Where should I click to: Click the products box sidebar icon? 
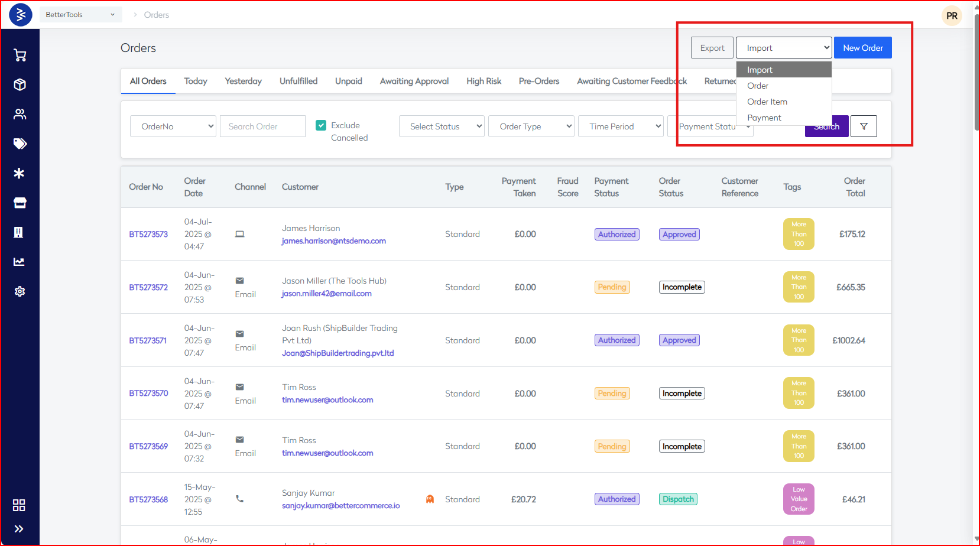pyautogui.click(x=20, y=84)
